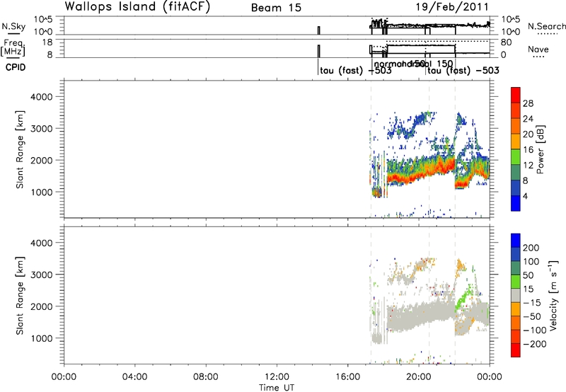Click the first 'tau (fast) -503' CPID label
Screen dimensions: 566x392
pos(356,70)
